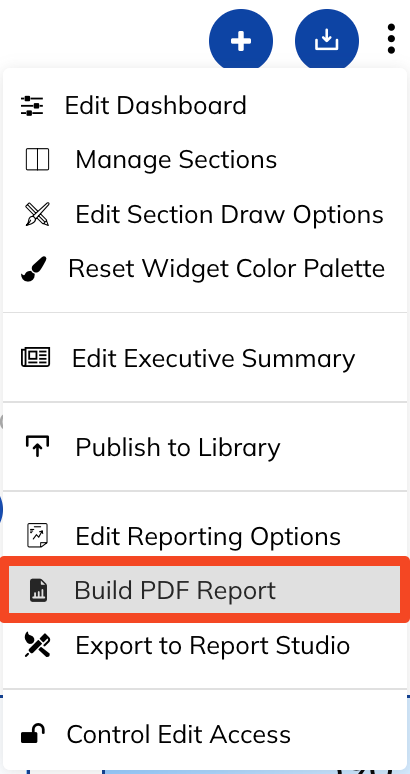The width and height of the screenshot is (410, 774).
Task: Click the upload icon beside Publish to Library
Action: coord(37,446)
